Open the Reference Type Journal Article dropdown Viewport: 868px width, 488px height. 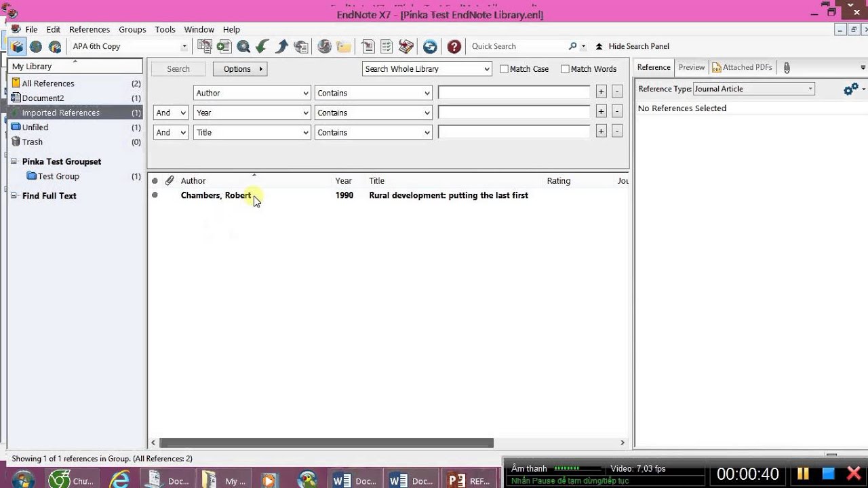753,89
